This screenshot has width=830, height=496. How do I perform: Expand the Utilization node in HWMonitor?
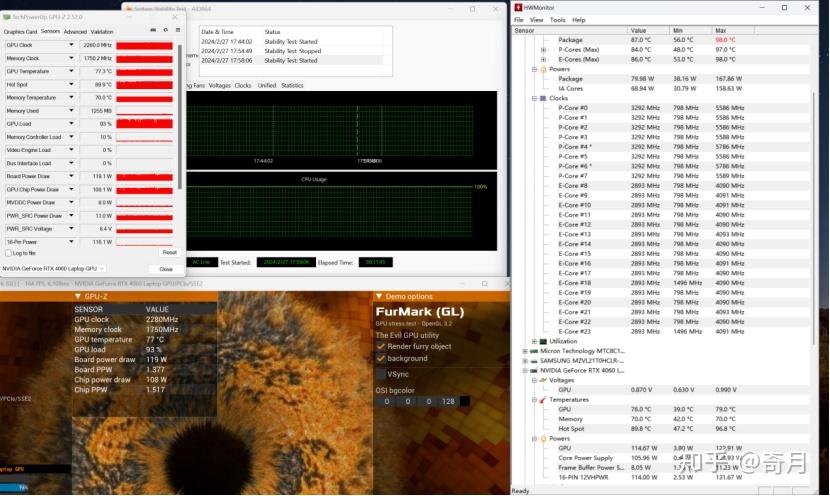534,341
